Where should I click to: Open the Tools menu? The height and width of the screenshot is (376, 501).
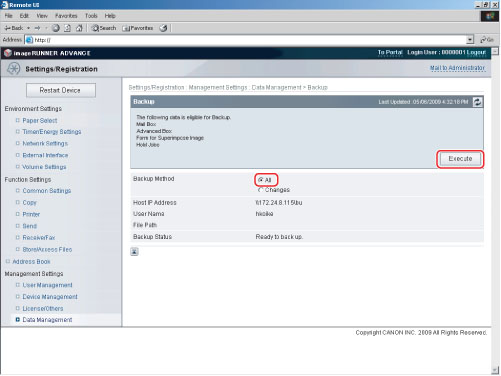[91, 16]
